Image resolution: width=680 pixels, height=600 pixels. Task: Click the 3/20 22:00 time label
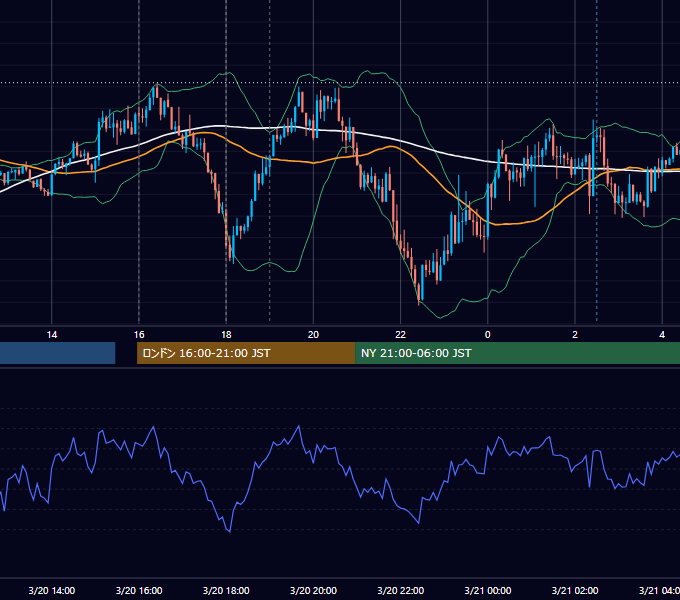click(x=400, y=590)
